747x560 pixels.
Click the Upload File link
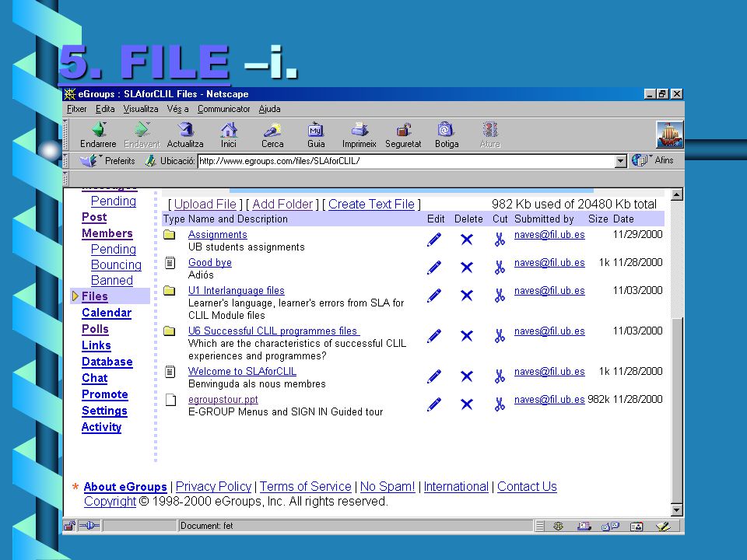coord(205,205)
